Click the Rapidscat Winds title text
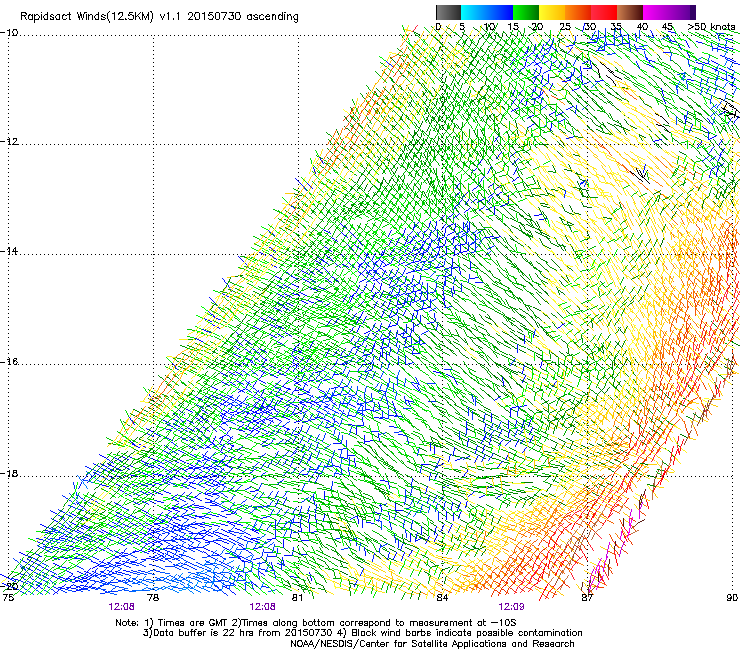Viewport: 740px width, 650px height. pos(159,17)
